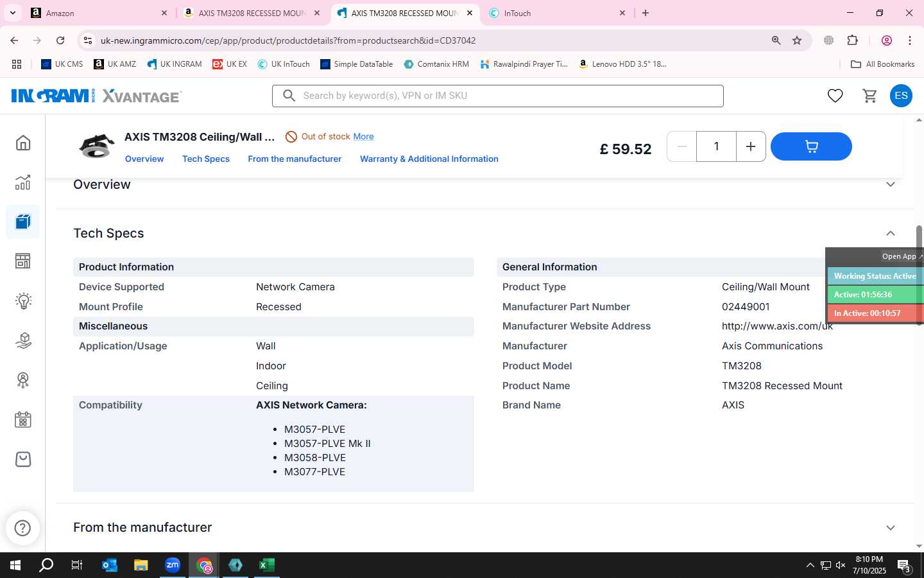
Task: Select the price £ 59.52
Action: [x=626, y=149]
